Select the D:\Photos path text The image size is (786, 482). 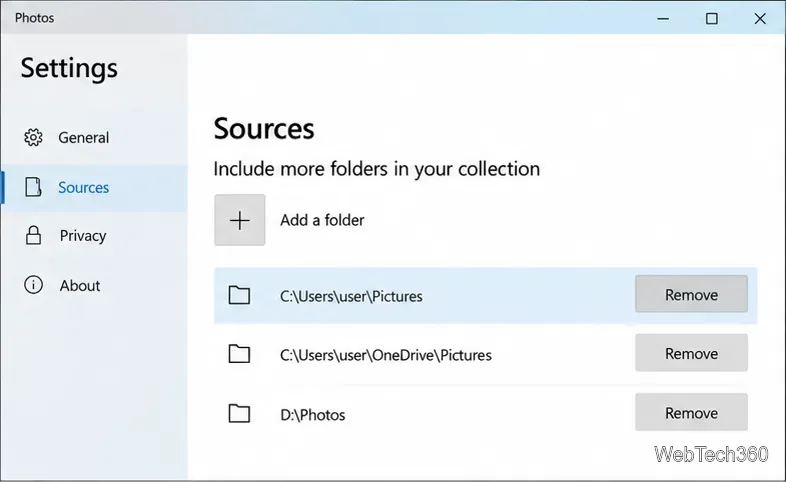(312, 414)
